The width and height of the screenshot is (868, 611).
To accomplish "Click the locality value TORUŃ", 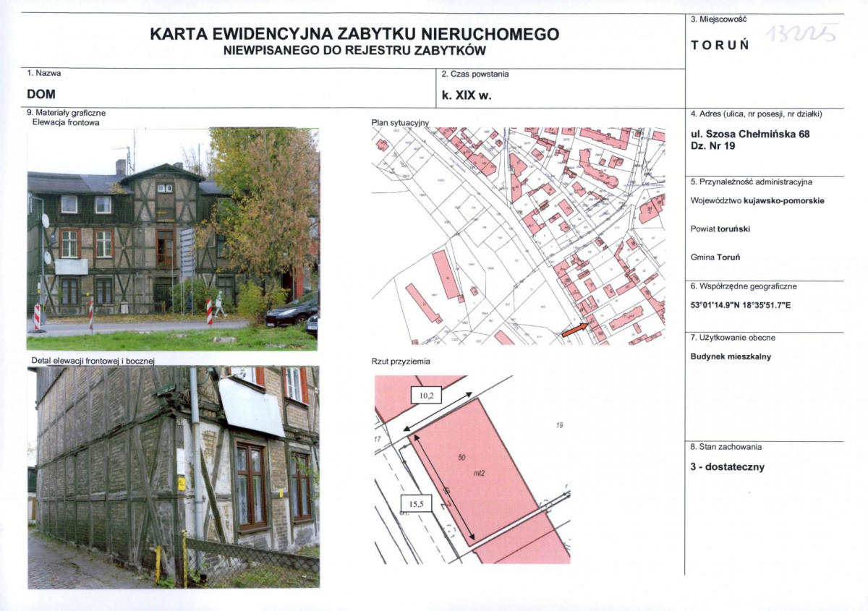I will 720,45.
